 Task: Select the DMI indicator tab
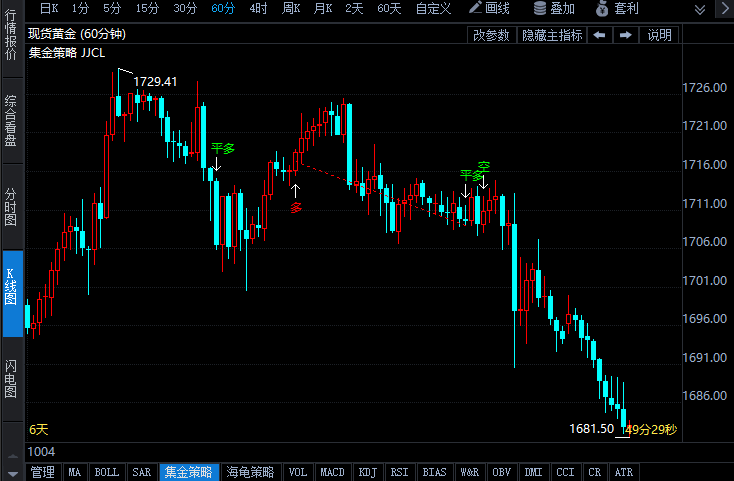click(x=533, y=472)
